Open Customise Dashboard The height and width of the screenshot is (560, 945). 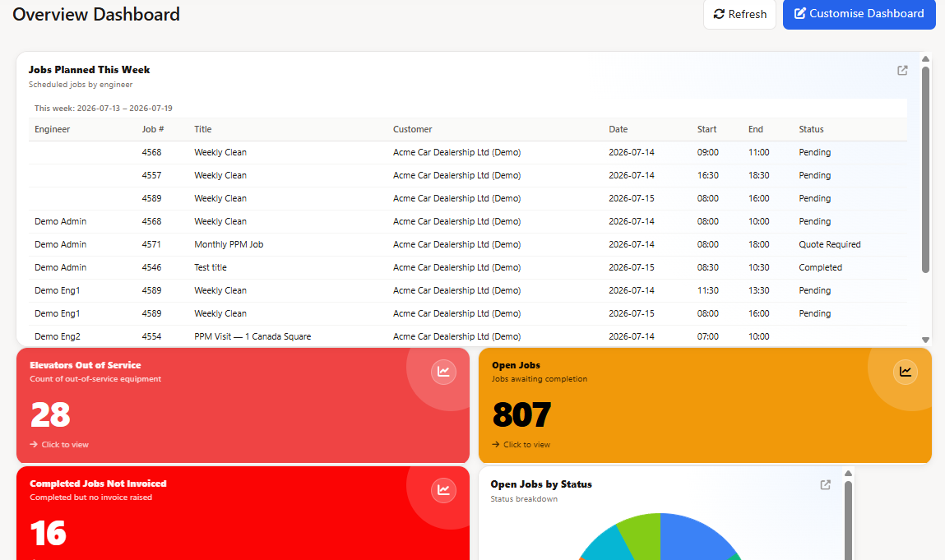[x=859, y=14]
